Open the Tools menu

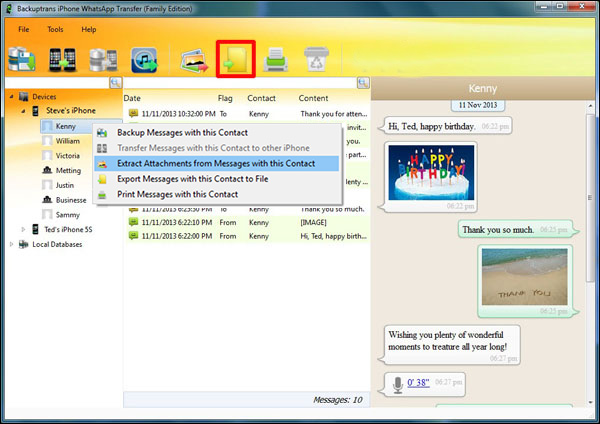[55, 30]
